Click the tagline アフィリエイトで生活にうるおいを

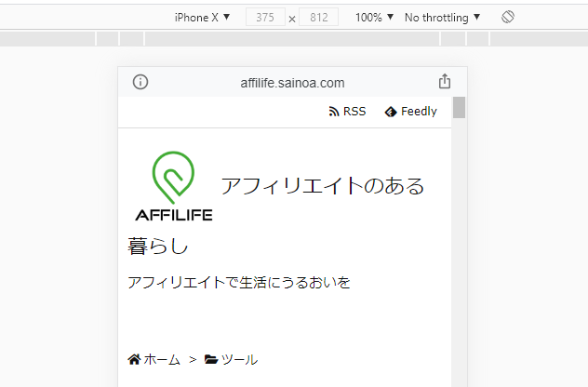click(x=239, y=283)
